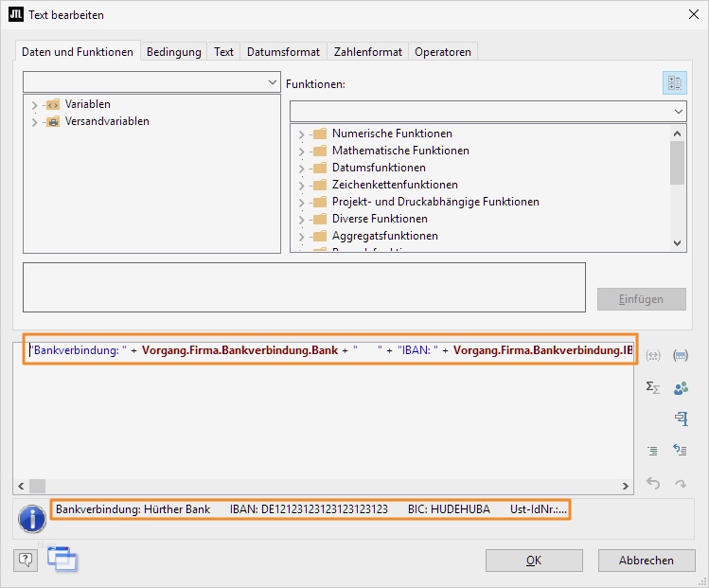Click formula editor scroll right arrow
This screenshot has width=709, height=588.
(626, 487)
